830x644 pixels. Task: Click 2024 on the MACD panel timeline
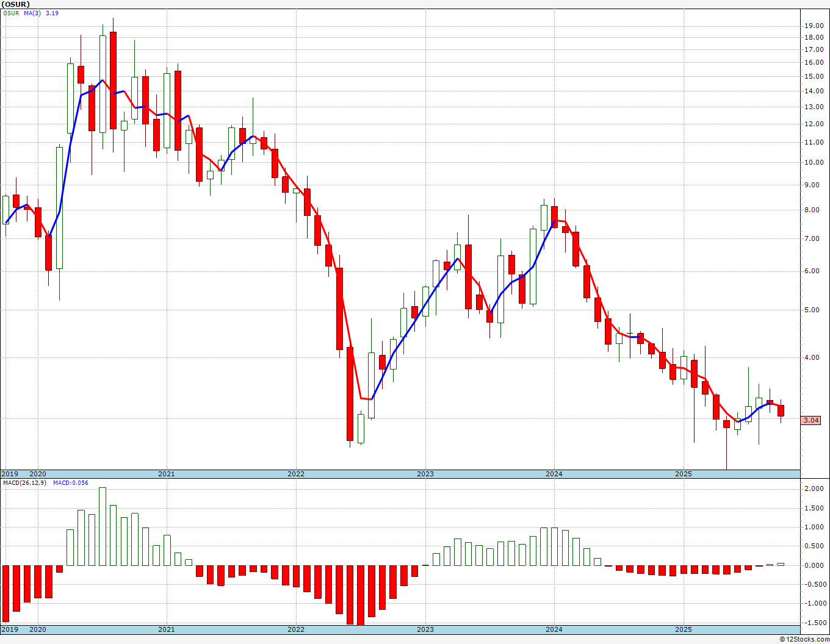click(554, 629)
